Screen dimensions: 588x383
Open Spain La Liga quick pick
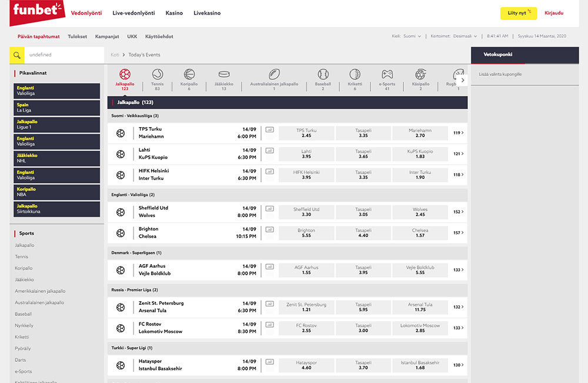click(57, 108)
